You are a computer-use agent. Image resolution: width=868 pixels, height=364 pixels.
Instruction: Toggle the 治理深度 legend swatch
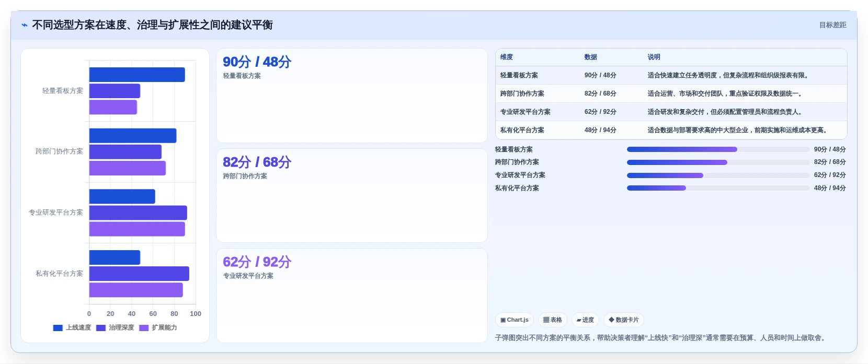pyautogui.click(x=101, y=328)
